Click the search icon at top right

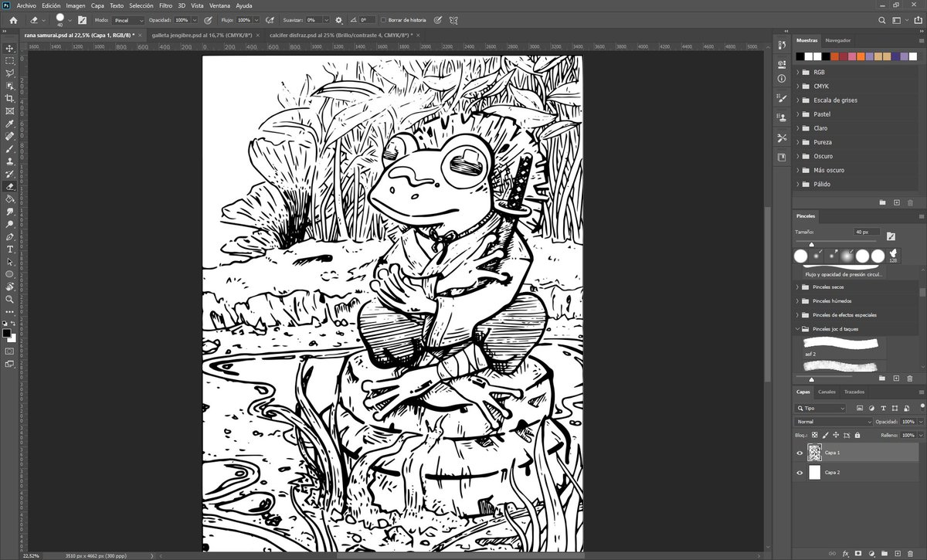coord(882,19)
